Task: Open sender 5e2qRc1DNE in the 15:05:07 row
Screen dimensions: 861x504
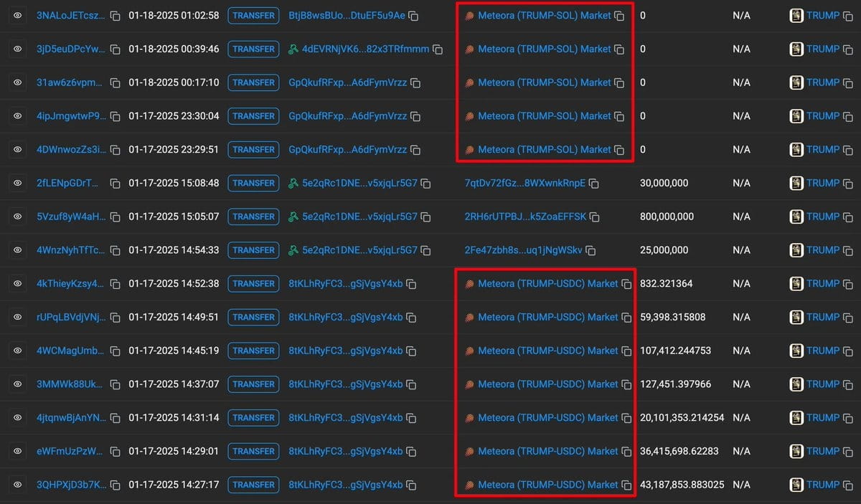Action: click(359, 217)
